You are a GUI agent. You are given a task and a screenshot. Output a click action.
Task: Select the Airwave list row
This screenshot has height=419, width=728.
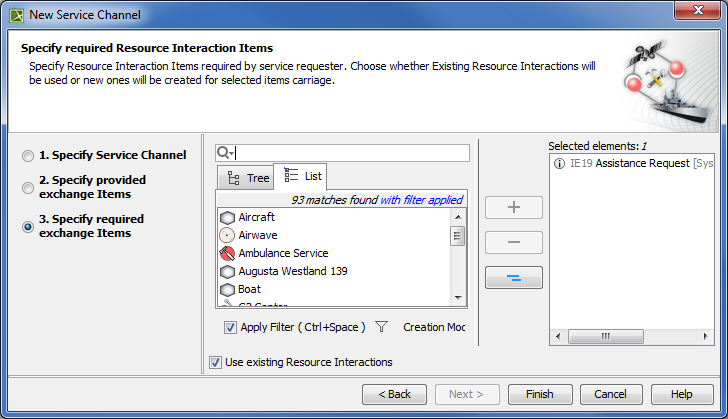334,236
